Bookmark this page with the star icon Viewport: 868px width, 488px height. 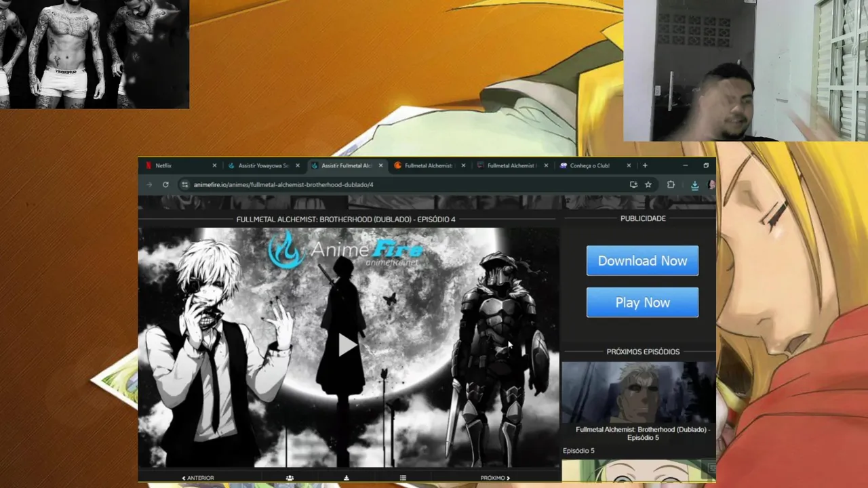pos(648,184)
